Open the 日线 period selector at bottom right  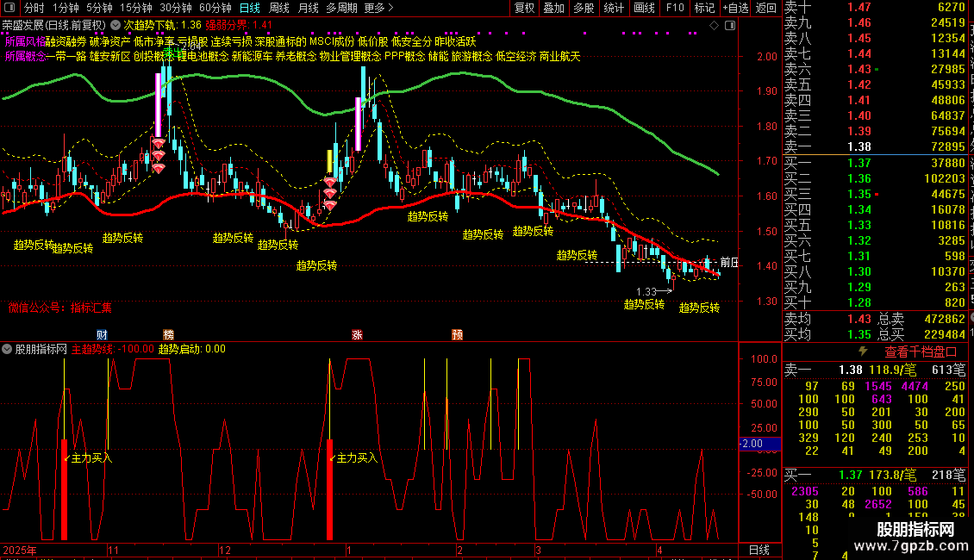pyautogui.click(x=759, y=550)
